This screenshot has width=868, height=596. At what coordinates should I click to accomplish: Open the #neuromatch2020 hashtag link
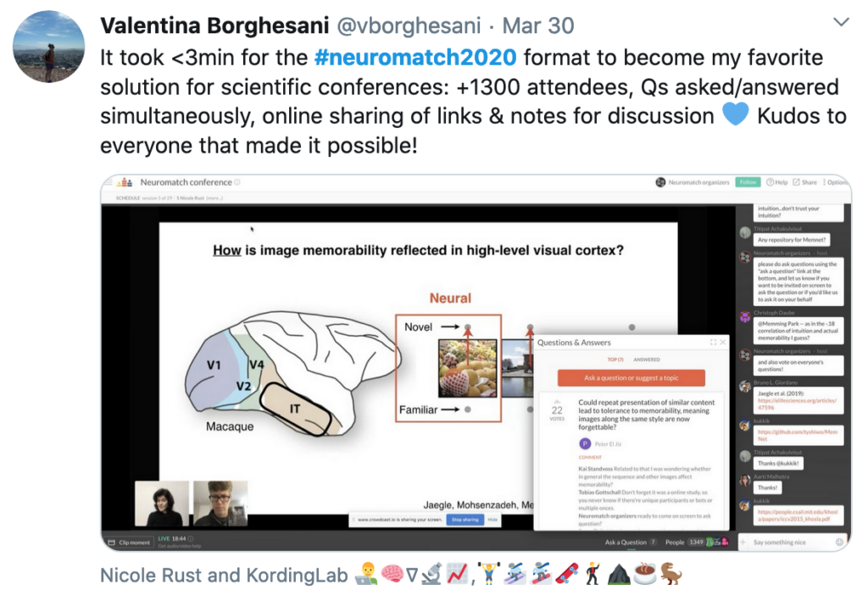tap(415, 57)
